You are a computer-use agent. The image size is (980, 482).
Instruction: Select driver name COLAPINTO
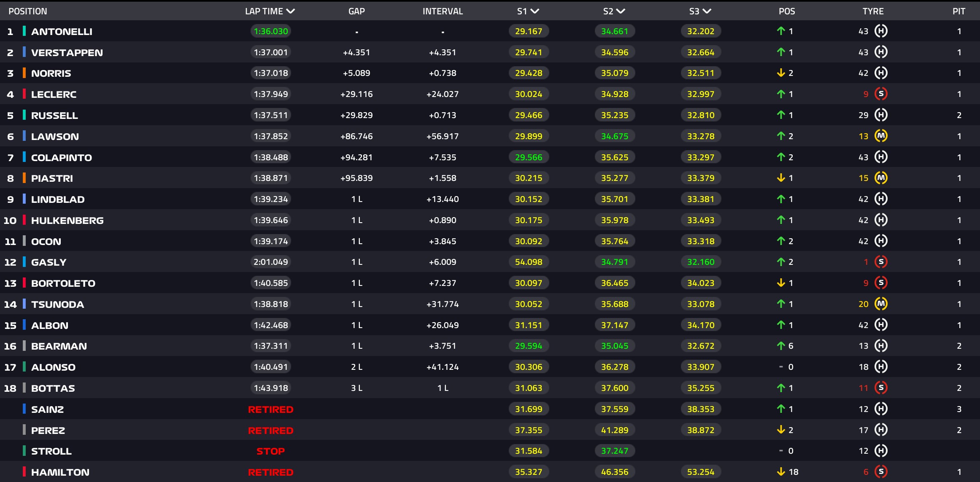click(62, 157)
